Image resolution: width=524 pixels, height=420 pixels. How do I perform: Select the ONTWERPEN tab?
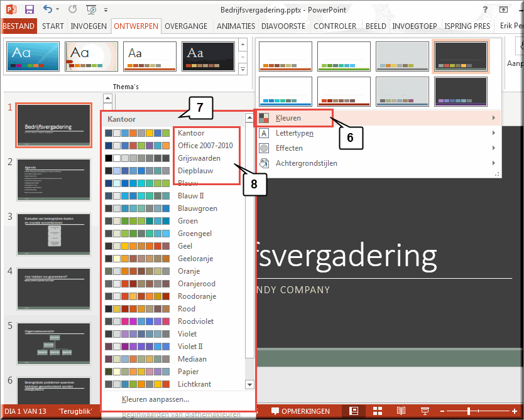[x=136, y=26]
